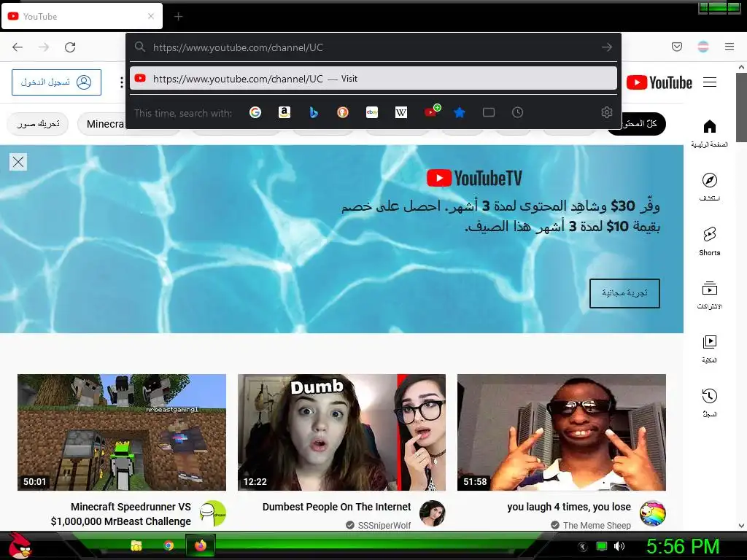Image resolution: width=747 pixels, height=560 pixels.
Task: Open the Minecraft Speedrunner video thumbnail
Action: 122,432
